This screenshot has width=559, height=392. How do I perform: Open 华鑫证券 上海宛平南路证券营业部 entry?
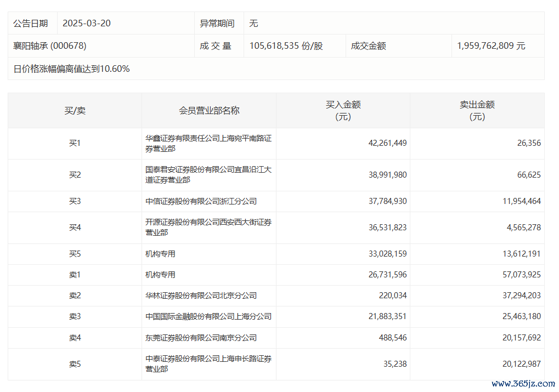208,143
